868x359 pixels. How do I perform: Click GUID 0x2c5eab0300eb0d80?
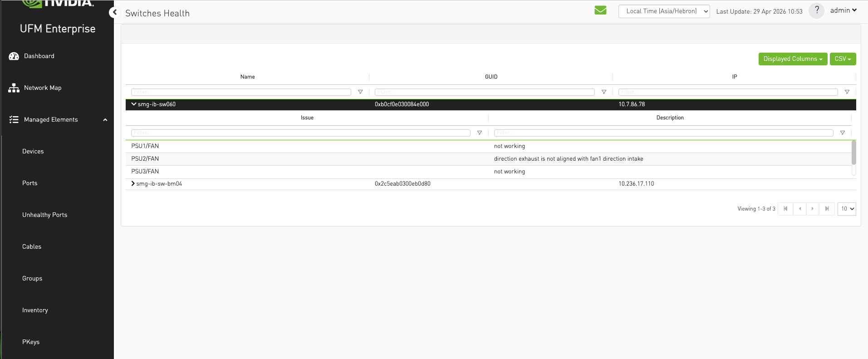[x=402, y=184]
